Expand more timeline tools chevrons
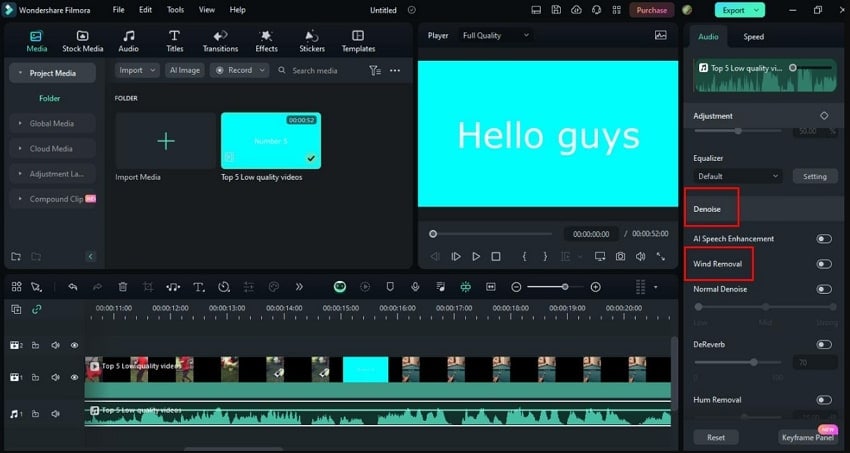The width and height of the screenshot is (850, 453). [299, 287]
